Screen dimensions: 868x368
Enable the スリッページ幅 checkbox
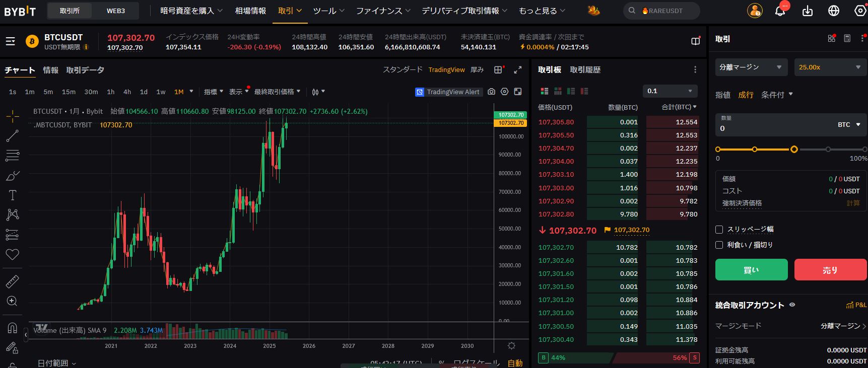719,230
